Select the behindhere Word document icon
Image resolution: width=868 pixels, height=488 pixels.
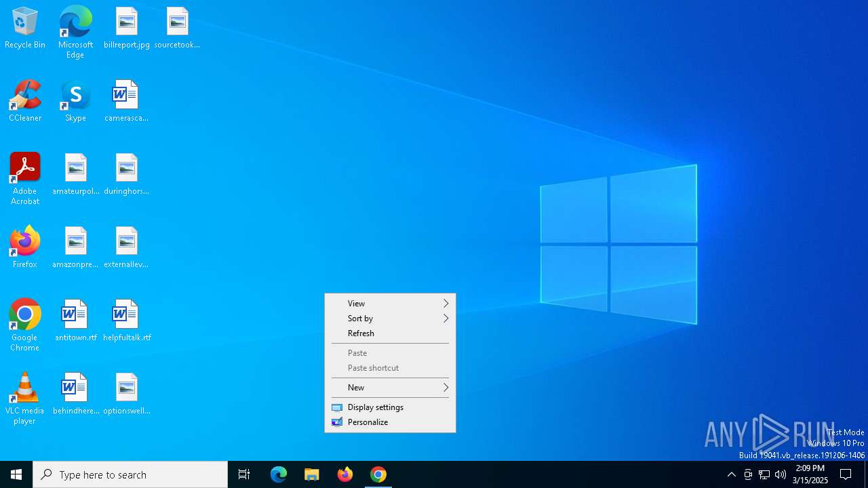[x=75, y=394]
